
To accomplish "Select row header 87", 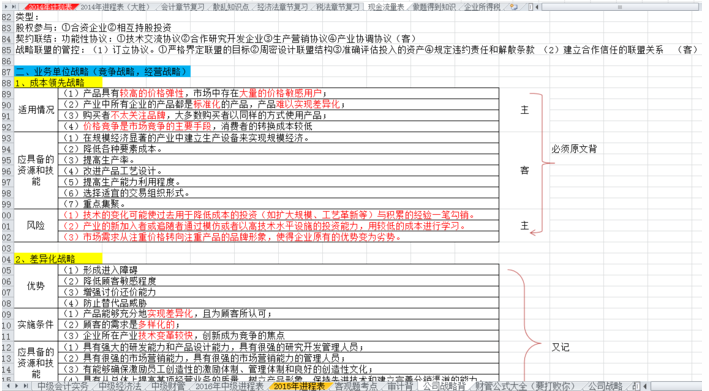I will (x=6, y=71).
